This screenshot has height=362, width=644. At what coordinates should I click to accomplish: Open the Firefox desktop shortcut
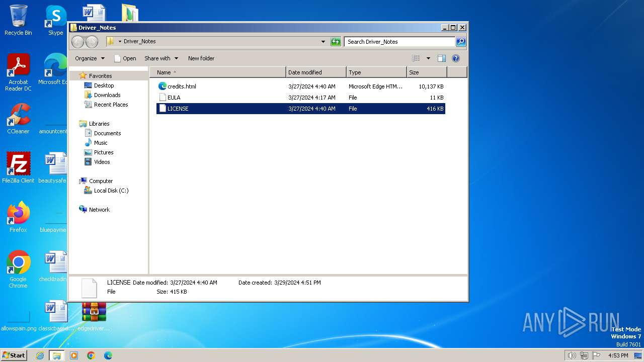click(18, 217)
